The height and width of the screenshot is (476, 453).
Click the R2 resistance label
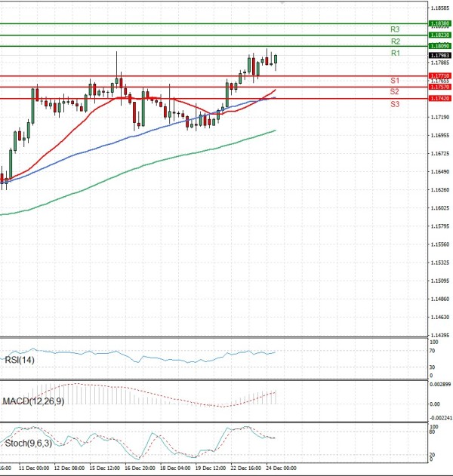(395, 41)
